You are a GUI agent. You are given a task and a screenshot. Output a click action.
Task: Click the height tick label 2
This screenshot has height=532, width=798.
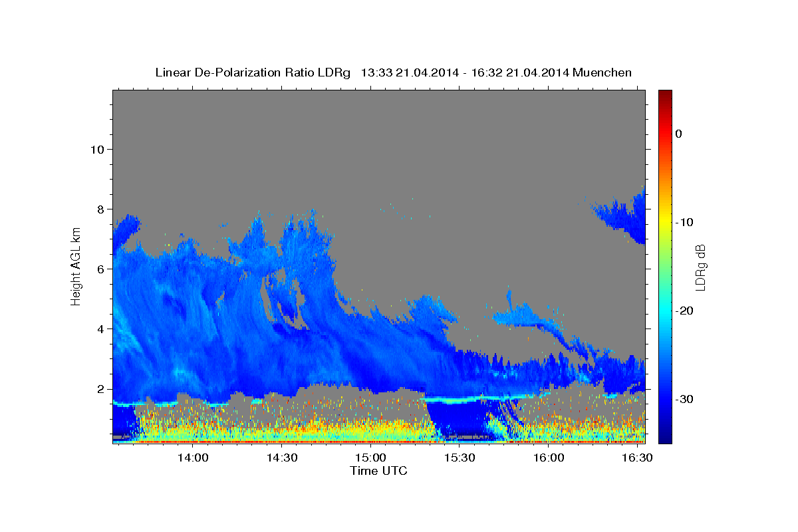click(x=101, y=388)
